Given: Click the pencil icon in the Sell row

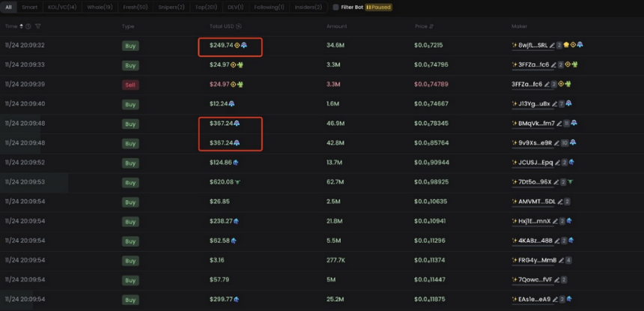Looking at the screenshot, I should (x=546, y=84).
